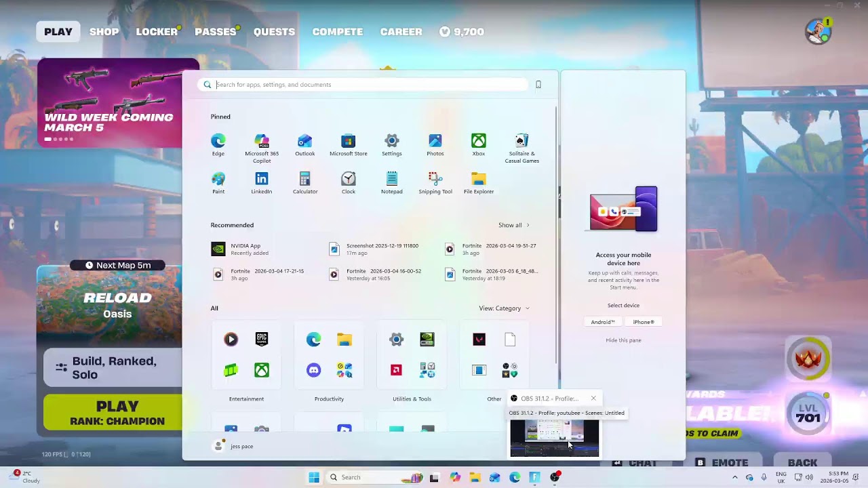868x488 pixels.
Task: Launch Solitaire & Casual Games
Action: coord(521,148)
